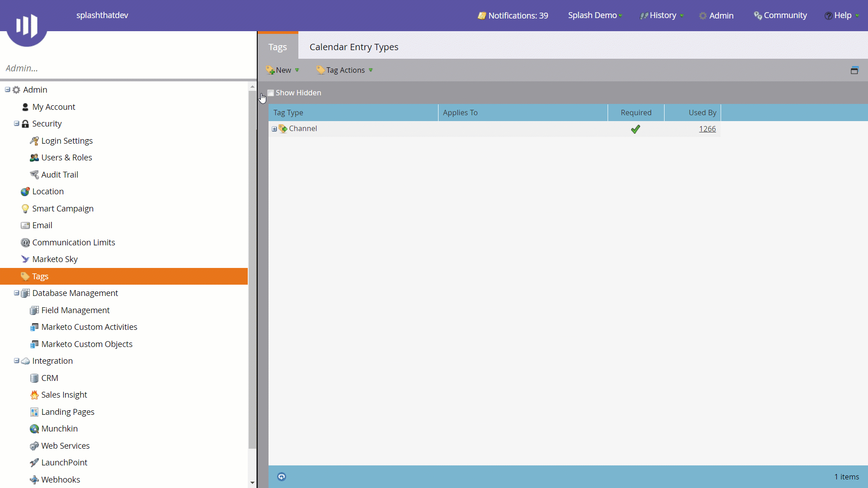868x488 pixels.
Task: Click the window restore icon in the toolbar
Action: click(854, 70)
